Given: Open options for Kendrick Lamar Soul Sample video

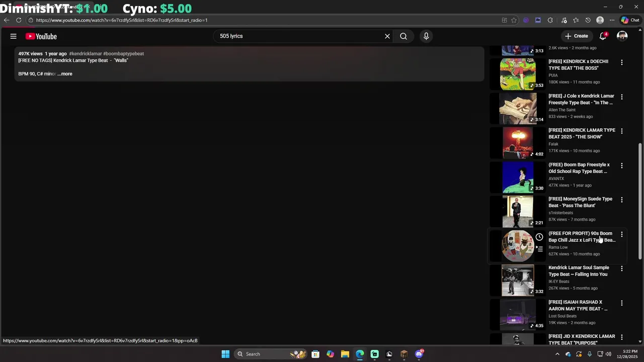Looking at the screenshot, I should pos(622,268).
